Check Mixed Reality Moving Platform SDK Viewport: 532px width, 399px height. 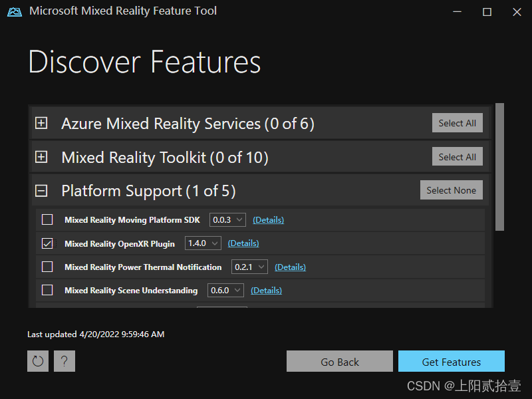[x=47, y=219]
